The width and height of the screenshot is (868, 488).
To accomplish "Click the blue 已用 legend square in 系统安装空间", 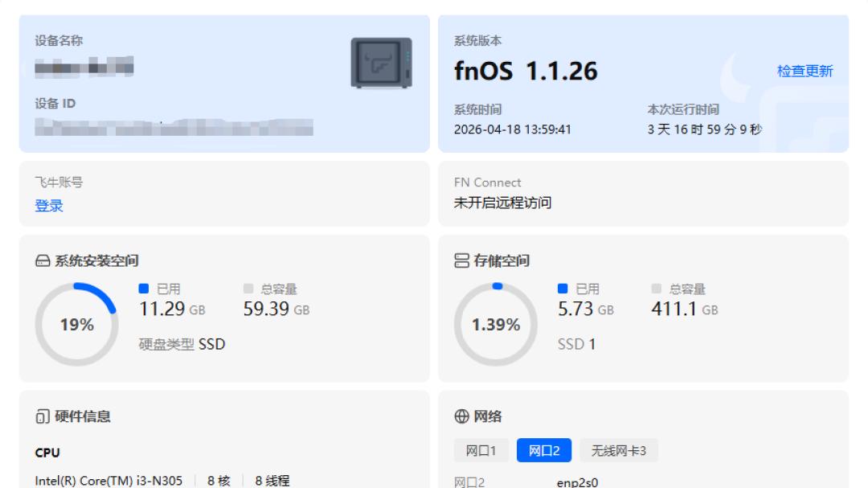I will tap(143, 289).
